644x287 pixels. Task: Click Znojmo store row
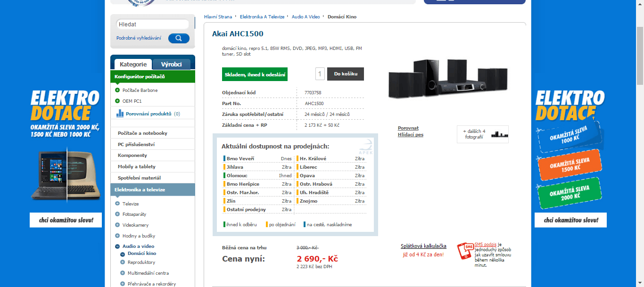click(330, 201)
